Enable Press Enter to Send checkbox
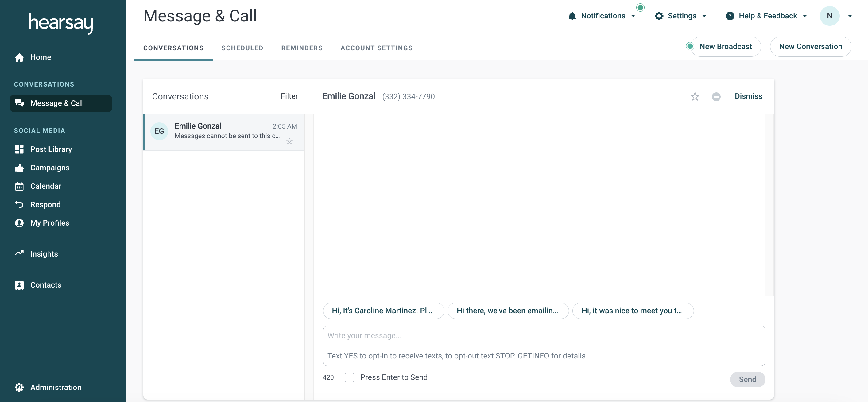Image resolution: width=868 pixels, height=402 pixels. (349, 377)
